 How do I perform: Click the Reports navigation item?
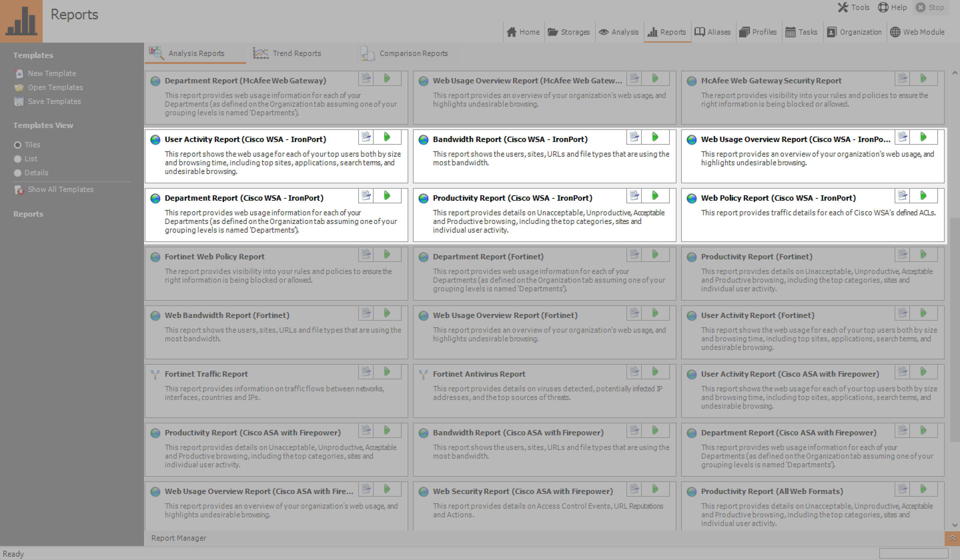pyautogui.click(x=667, y=32)
